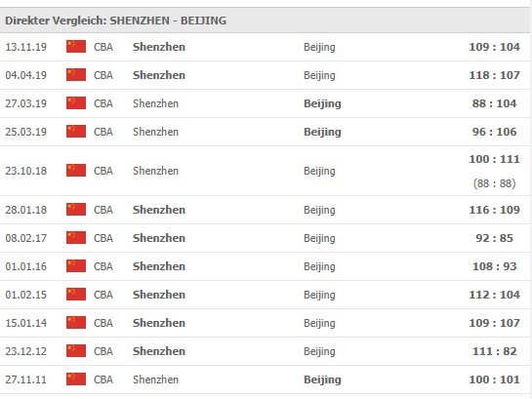Open the 109 : 107 score from 15.01.14
The width and height of the screenshot is (532, 399).
(x=494, y=323)
